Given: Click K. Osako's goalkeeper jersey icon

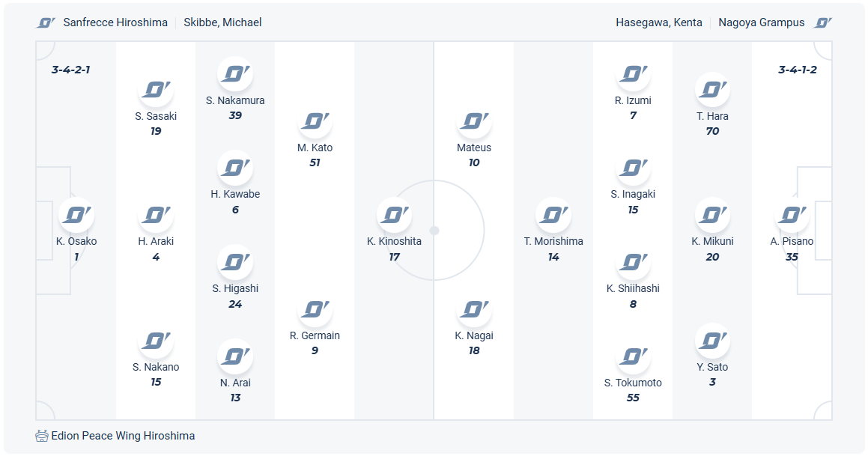Looking at the screenshot, I should click(x=76, y=216).
